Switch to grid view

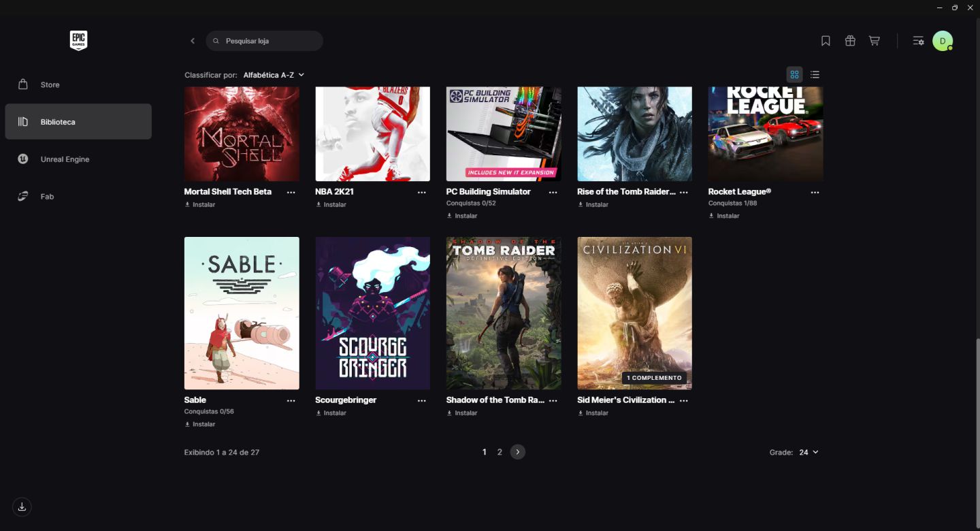pyautogui.click(x=794, y=74)
